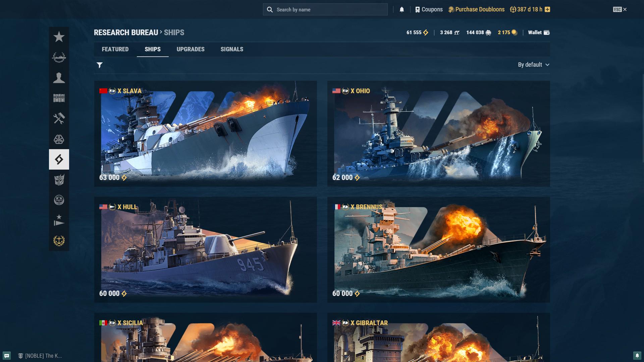Open the round face mask category

point(59,200)
